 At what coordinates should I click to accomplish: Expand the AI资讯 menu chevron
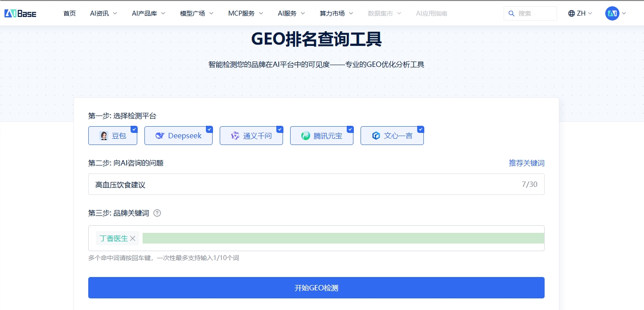click(x=115, y=13)
